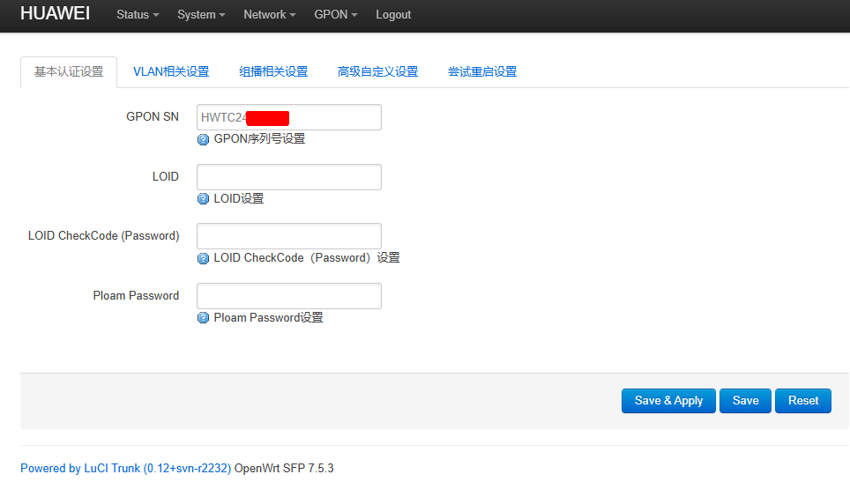Focus the LOID input field

pyautogui.click(x=289, y=177)
